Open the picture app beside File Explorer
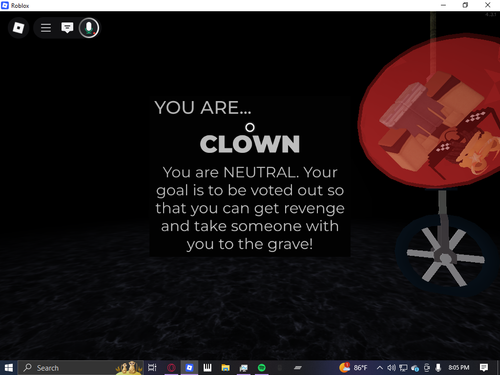 point(244,368)
